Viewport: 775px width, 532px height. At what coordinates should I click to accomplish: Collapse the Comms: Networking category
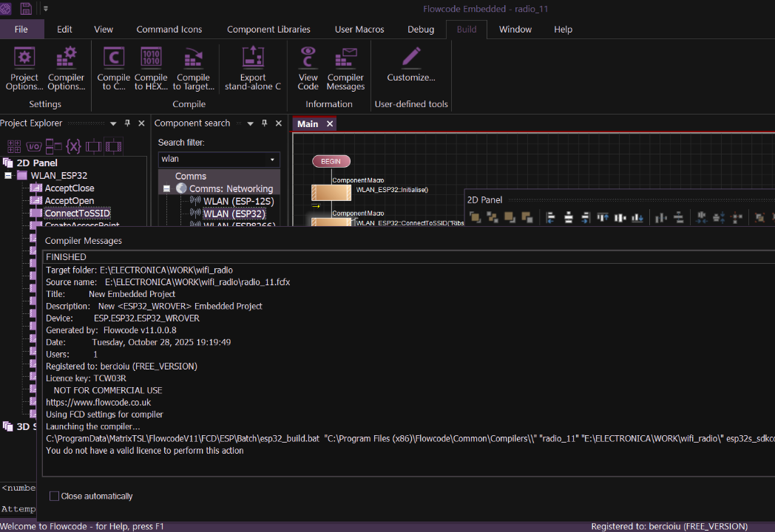(167, 188)
